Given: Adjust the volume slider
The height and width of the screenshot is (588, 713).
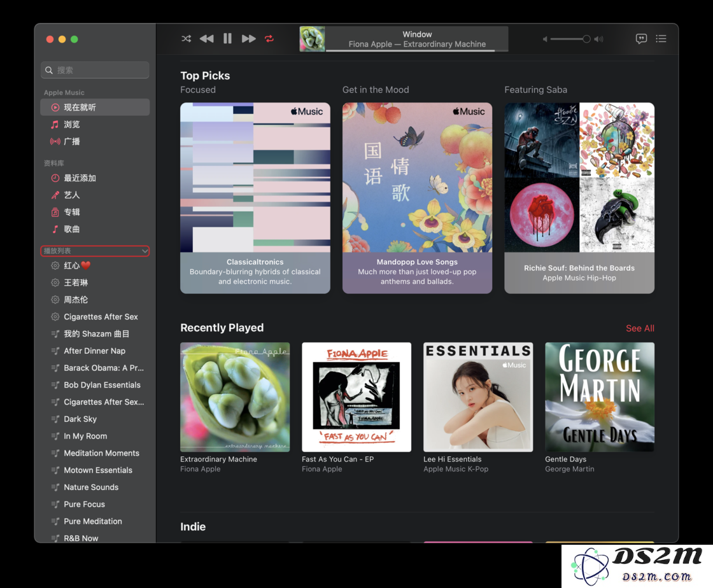Looking at the screenshot, I should click(570, 39).
